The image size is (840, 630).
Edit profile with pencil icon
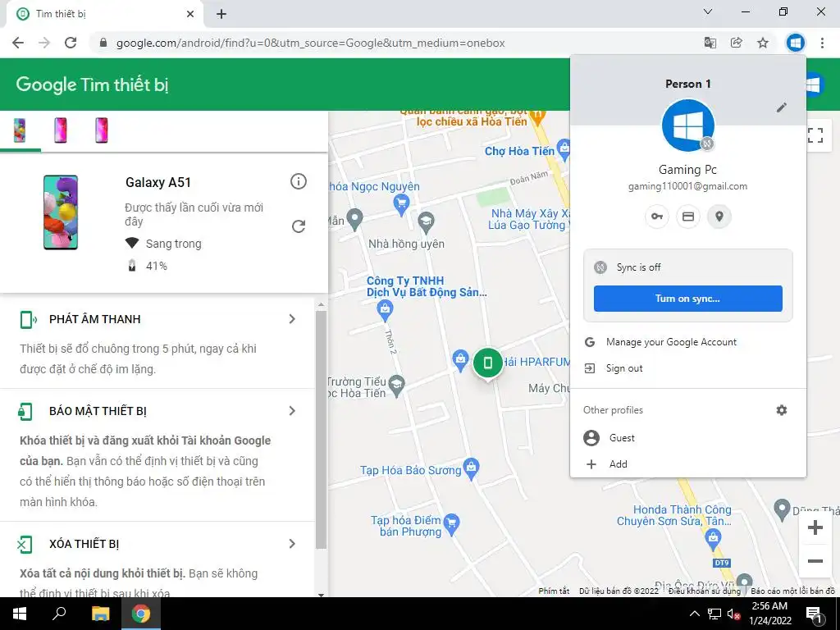[782, 107]
